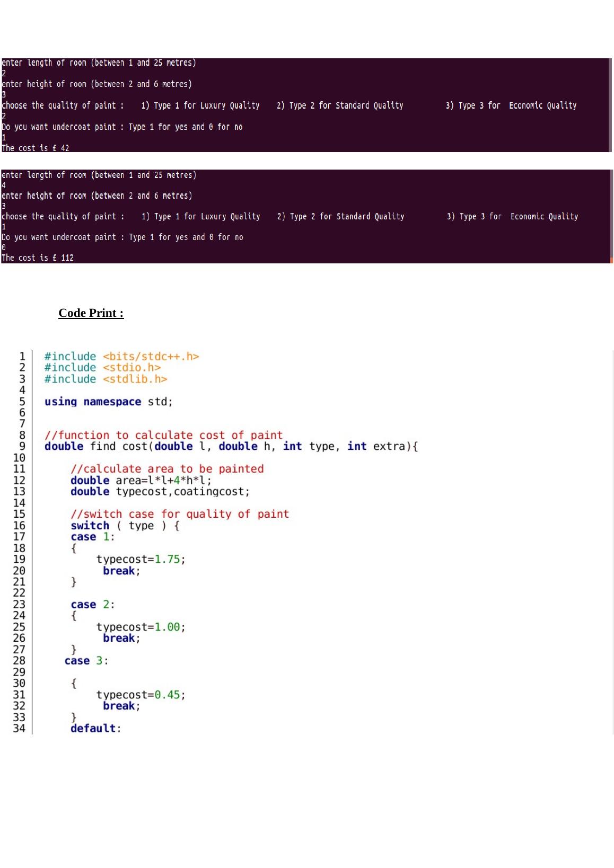Click 'Type 3 for Economic Quality' in first terminal
Image resolution: width=614 pixels, height=868 pixels.
click(x=517, y=105)
